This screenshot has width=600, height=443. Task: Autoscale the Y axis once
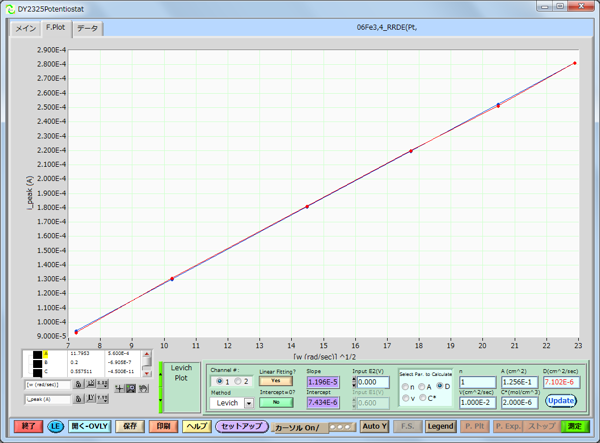91,399
